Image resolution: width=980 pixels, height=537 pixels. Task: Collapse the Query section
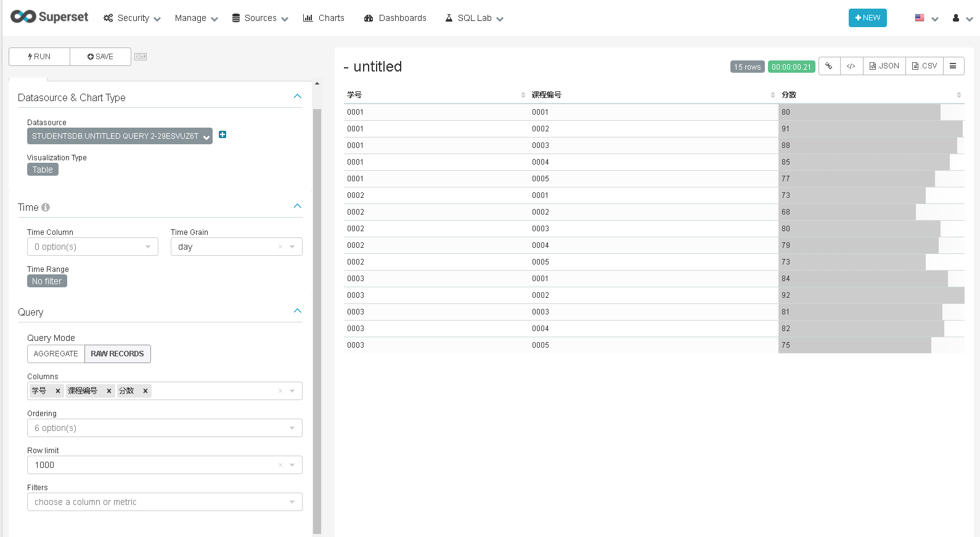click(298, 311)
